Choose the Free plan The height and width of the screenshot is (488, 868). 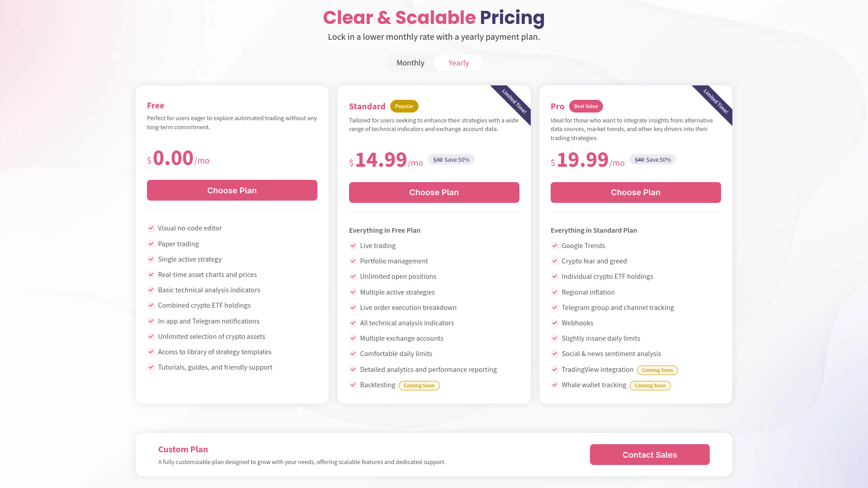(x=232, y=190)
